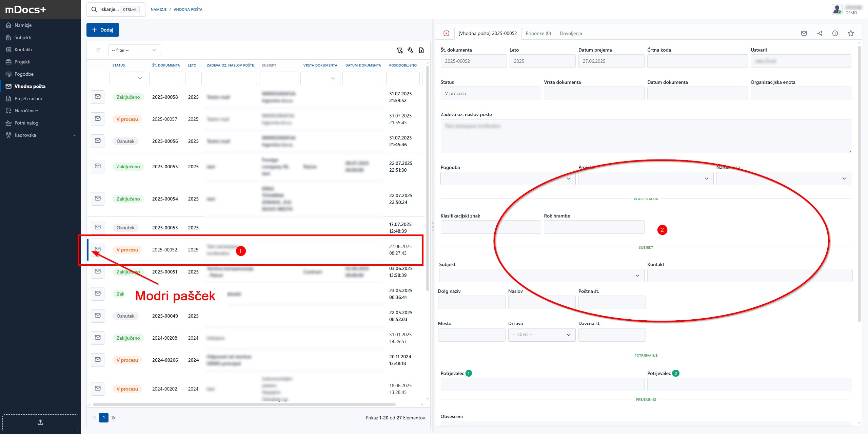Click the upload icon at the sidebar bottom
This screenshot has height=434, width=868.
point(40,422)
